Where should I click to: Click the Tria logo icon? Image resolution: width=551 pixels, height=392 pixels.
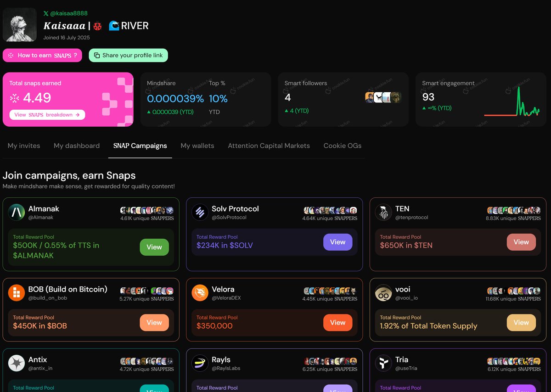(384, 363)
